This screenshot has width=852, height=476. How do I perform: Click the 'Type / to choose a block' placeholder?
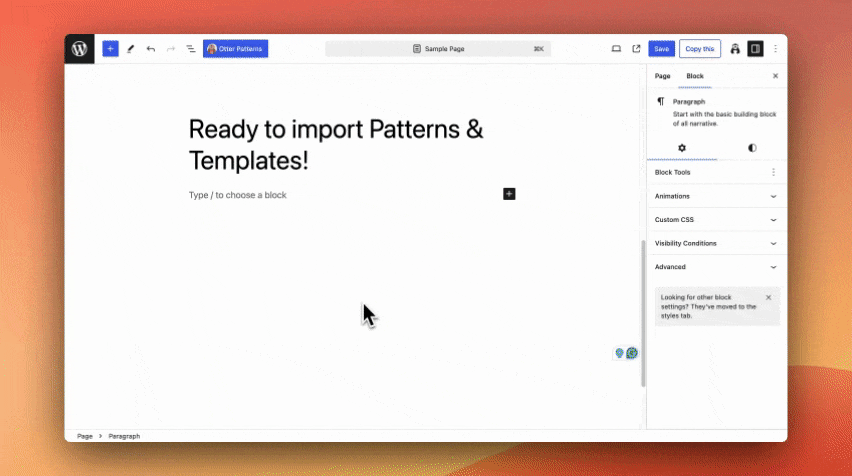point(237,195)
